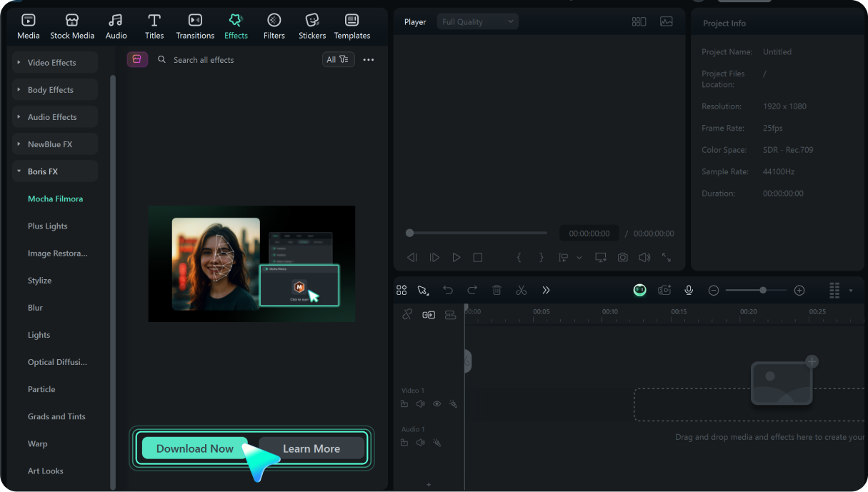
Task: Split the clip with the Scissors icon
Action: [522, 290]
